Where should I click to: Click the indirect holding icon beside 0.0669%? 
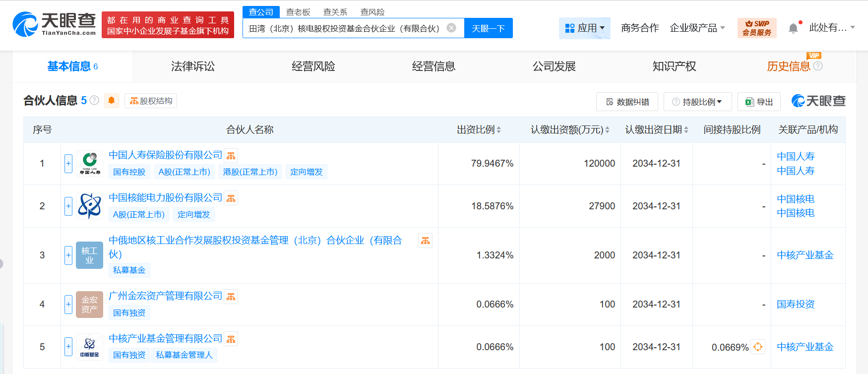click(x=758, y=347)
